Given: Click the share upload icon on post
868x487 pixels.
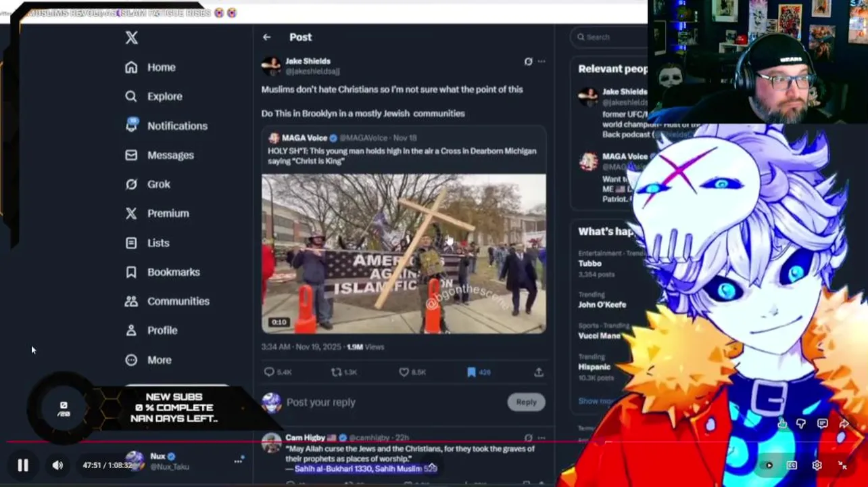Looking at the screenshot, I should [x=539, y=372].
